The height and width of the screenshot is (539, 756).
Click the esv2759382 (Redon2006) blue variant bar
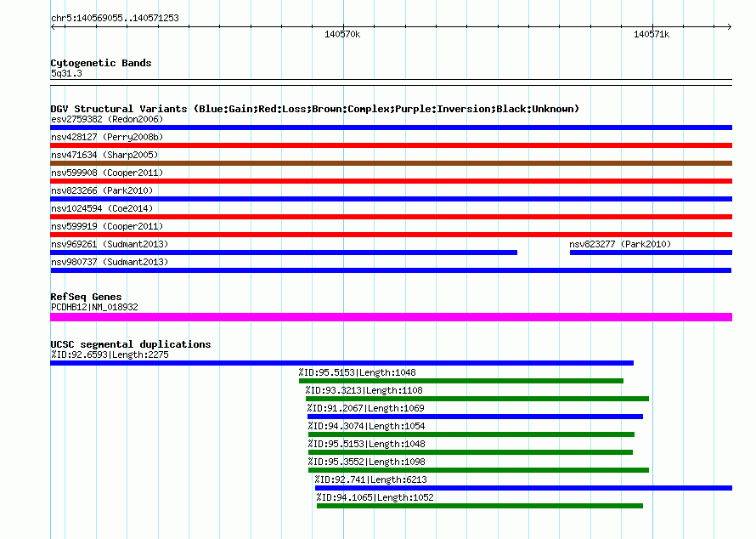(x=391, y=128)
